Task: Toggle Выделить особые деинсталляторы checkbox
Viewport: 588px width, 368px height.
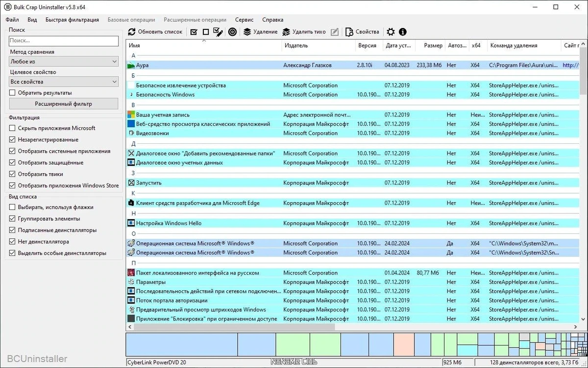Action: [x=12, y=253]
